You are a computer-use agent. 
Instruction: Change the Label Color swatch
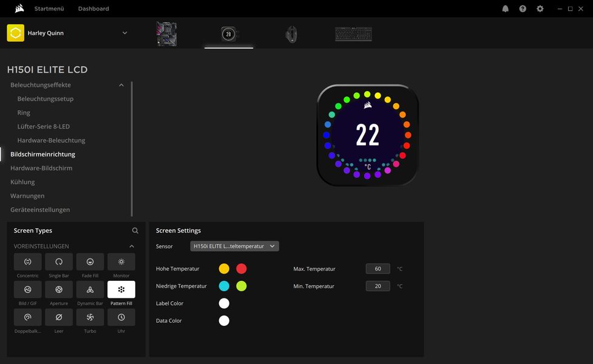coord(224,303)
